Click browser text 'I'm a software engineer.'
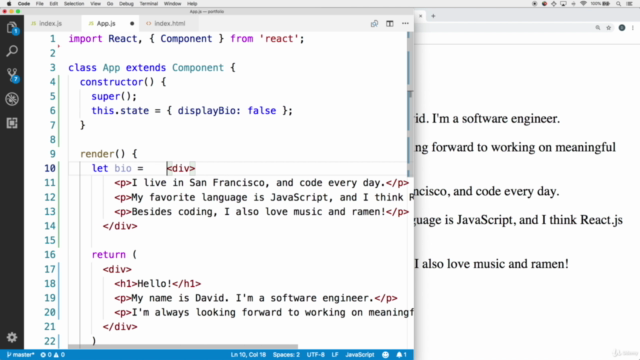 click(496, 119)
